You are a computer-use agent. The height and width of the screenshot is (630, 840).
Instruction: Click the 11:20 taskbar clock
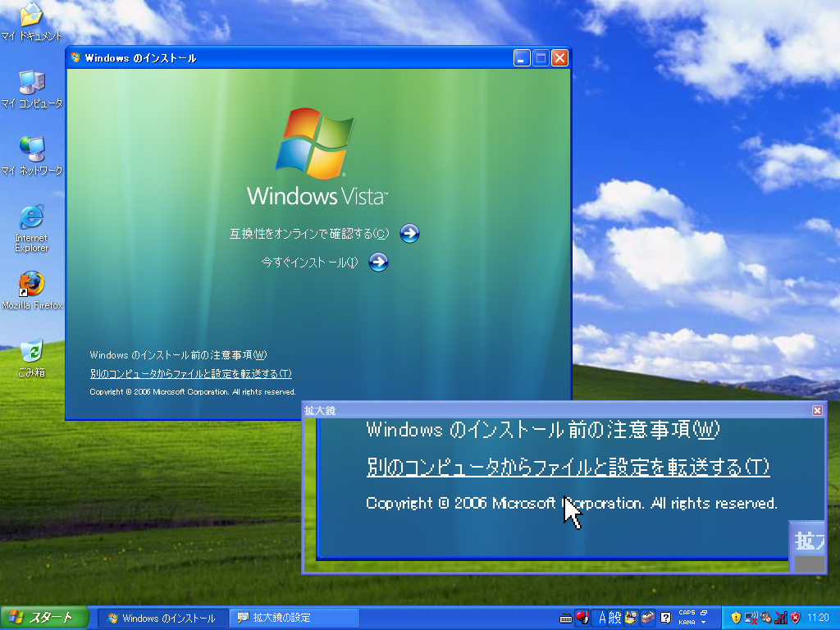pos(818,618)
